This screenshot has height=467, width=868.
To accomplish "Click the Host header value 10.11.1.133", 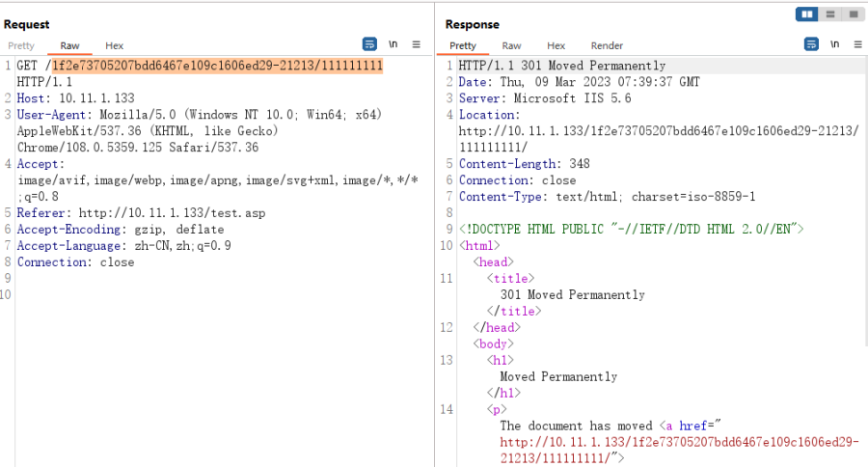I will [x=96, y=98].
